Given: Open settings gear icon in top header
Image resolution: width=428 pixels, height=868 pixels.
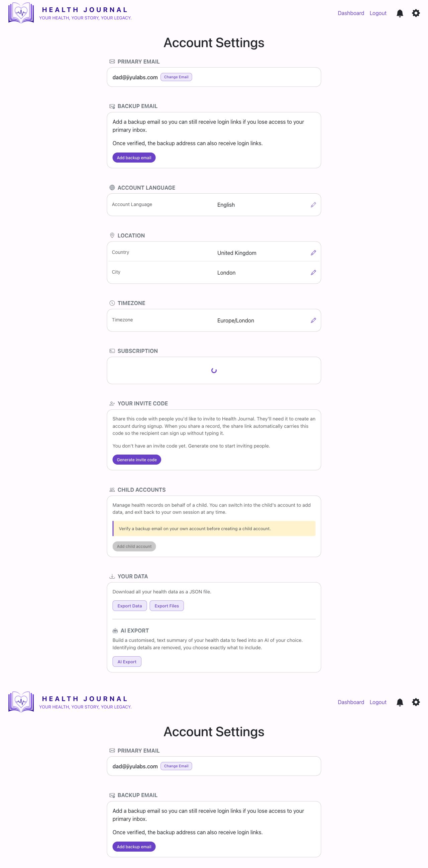Looking at the screenshot, I should click(416, 13).
